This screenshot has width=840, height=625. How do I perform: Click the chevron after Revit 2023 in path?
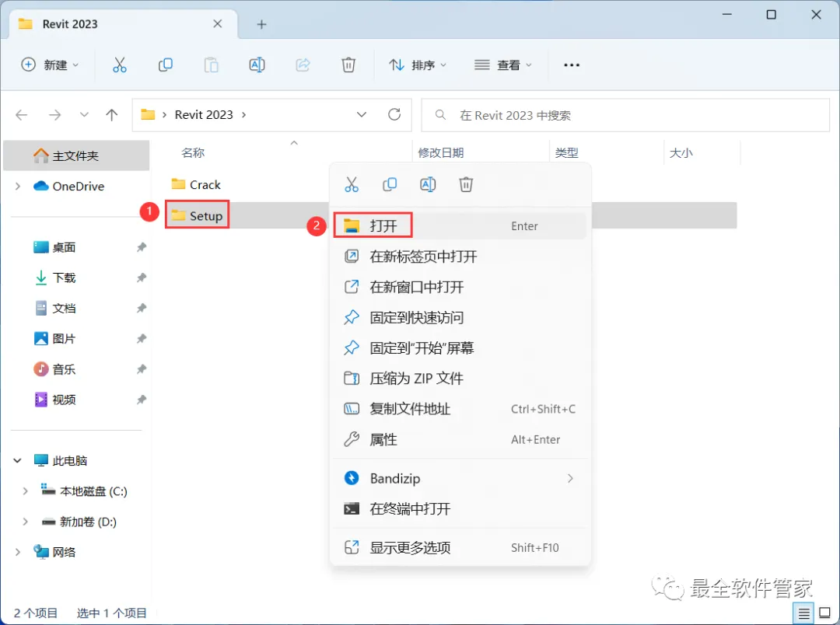pos(243,114)
